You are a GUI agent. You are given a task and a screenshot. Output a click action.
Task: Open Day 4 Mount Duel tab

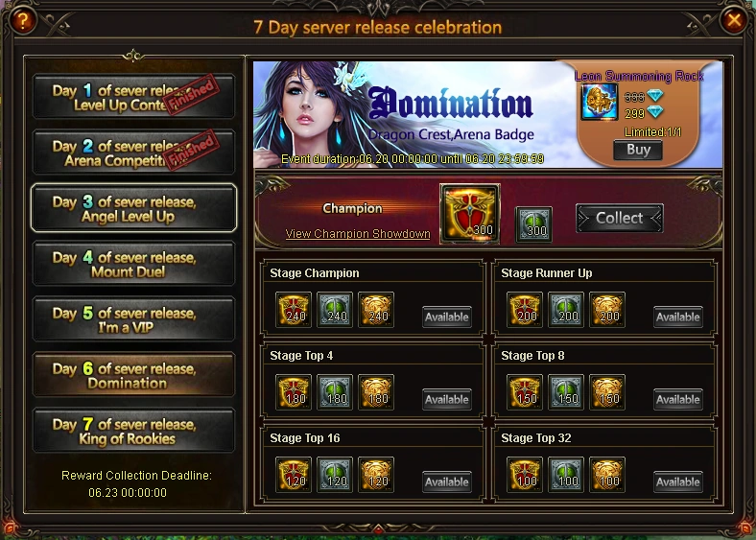[133, 264]
